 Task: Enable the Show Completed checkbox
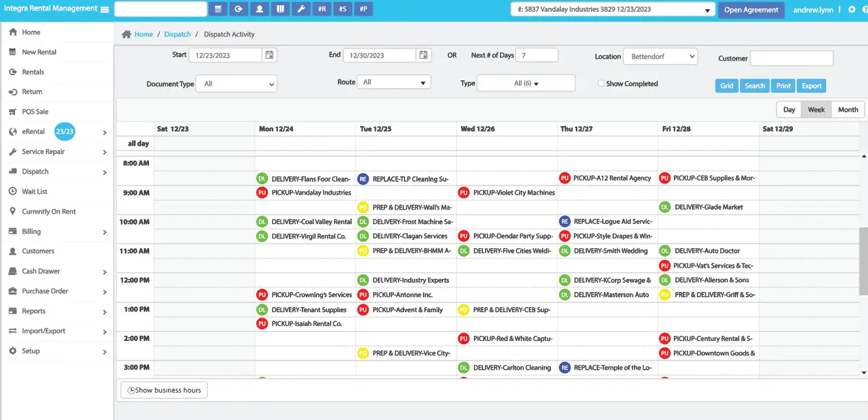601,84
